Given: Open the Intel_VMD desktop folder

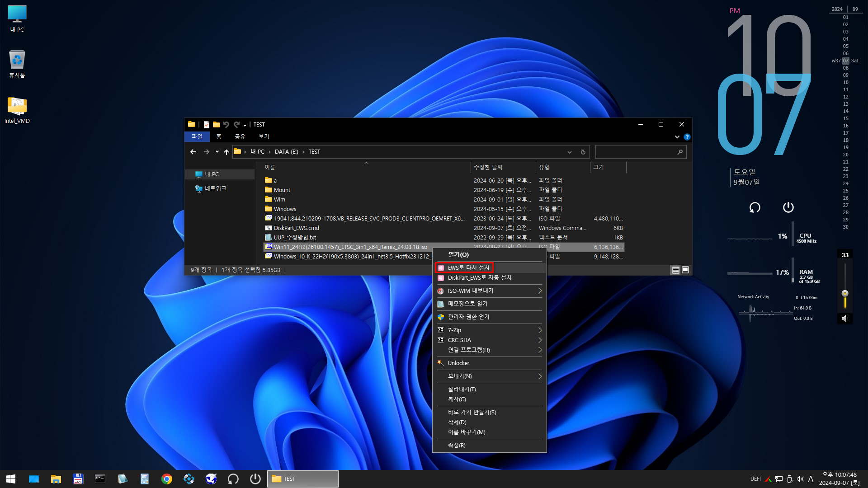Looking at the screenshot, I should coord(17,110).
